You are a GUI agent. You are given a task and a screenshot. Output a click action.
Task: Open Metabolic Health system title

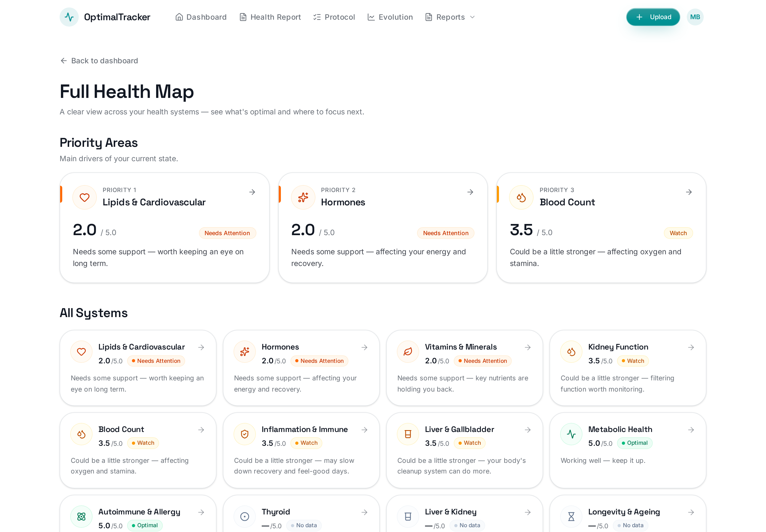(620, 429)
